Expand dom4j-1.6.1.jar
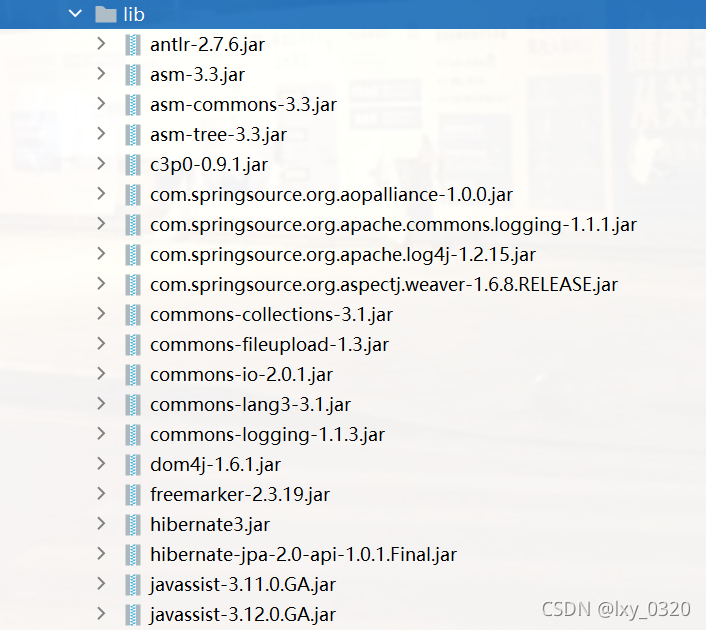Screen dimensions: 706x630 tap(101, 463)
